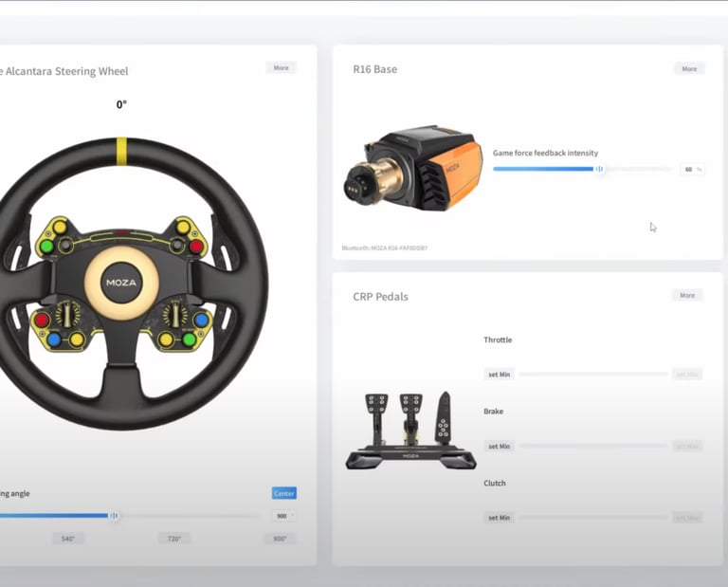
Task: Click the MOZA logo at the steering wheel center
Action: click(121, 283)
